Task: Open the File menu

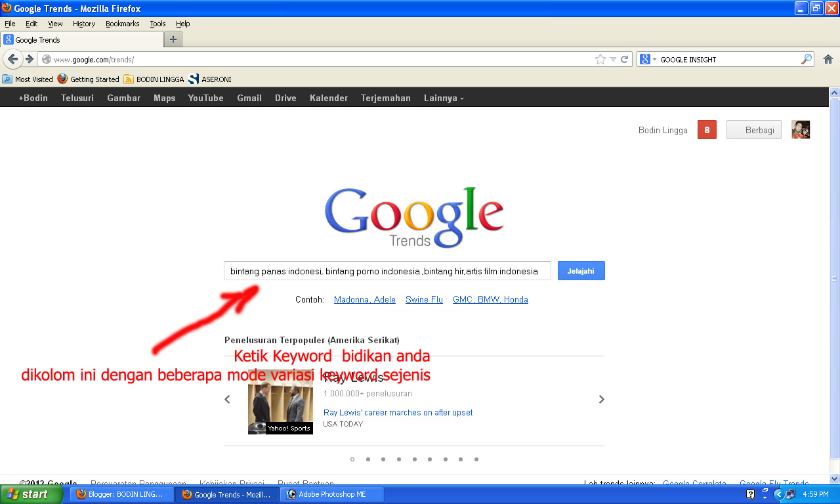Action: pyautogui.click(x=10, y=24)
